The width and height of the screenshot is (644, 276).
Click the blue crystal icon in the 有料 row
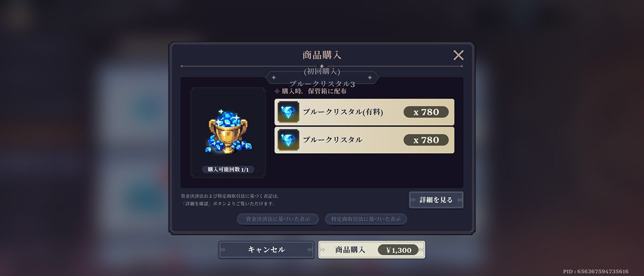click(289, 112)
